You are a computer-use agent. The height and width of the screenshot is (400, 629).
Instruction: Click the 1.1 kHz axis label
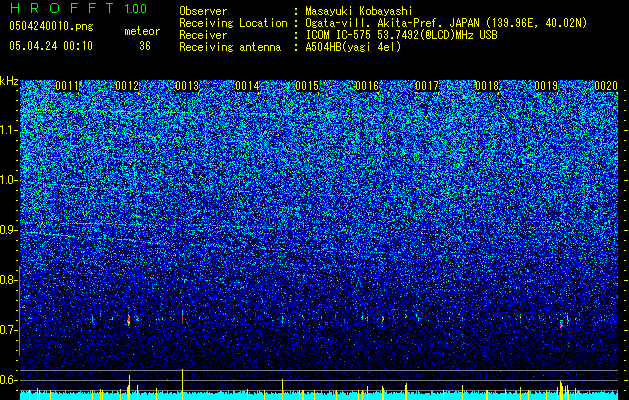(9, 130)
